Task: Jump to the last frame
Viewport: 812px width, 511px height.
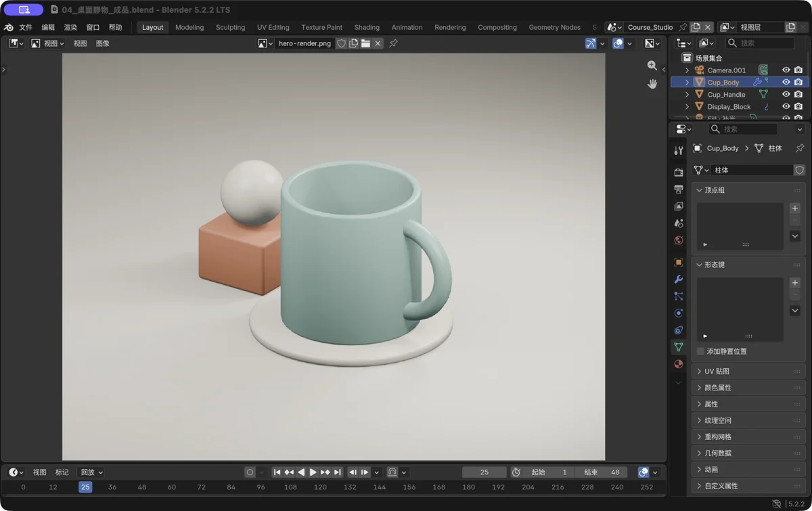Action: click(x=337, y=472)
